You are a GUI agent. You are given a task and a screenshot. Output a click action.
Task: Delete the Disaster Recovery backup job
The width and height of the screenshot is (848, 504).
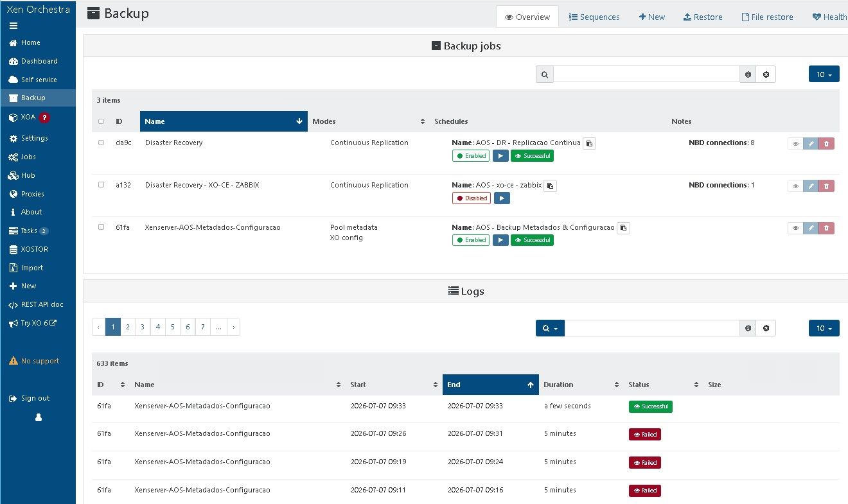[x=826, y=144]
